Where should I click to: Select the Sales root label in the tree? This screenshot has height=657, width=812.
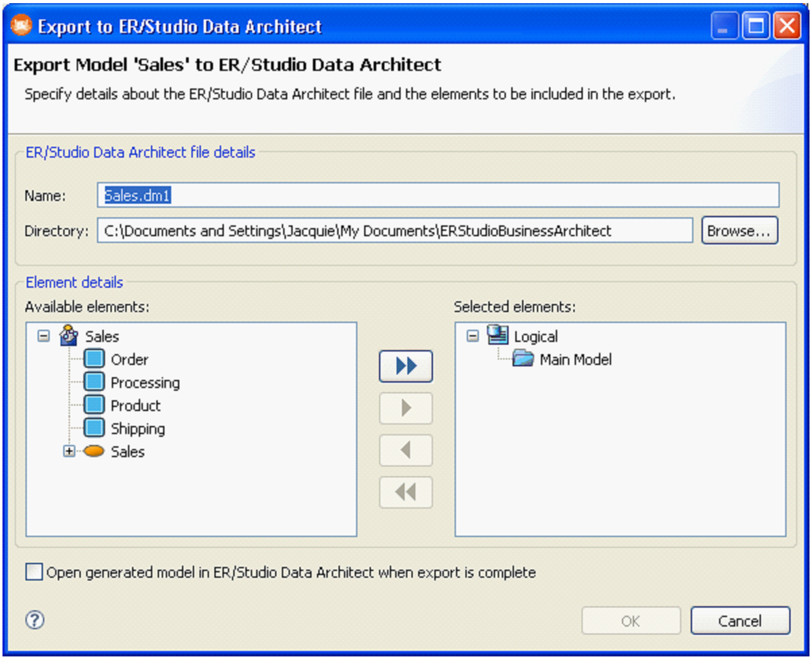click(x=102, y=336)
